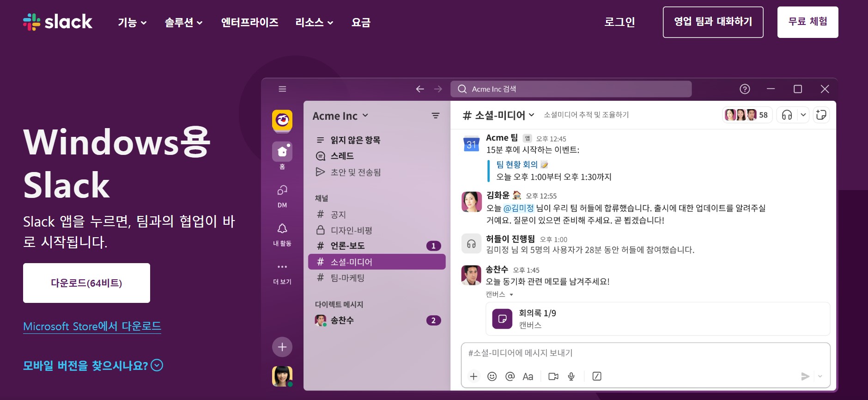
Task: Open the hamburger menu in the Slack app window
Action: point(282,89)
